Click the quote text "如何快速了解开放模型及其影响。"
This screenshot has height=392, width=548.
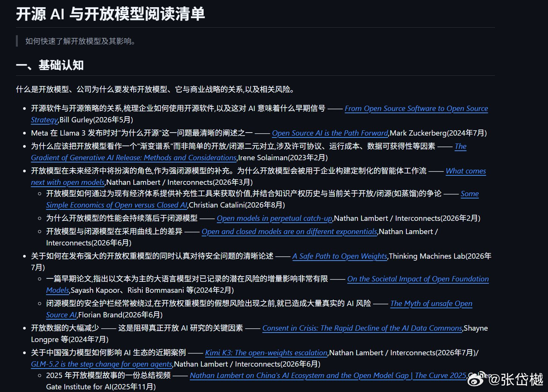pos(81,41)
